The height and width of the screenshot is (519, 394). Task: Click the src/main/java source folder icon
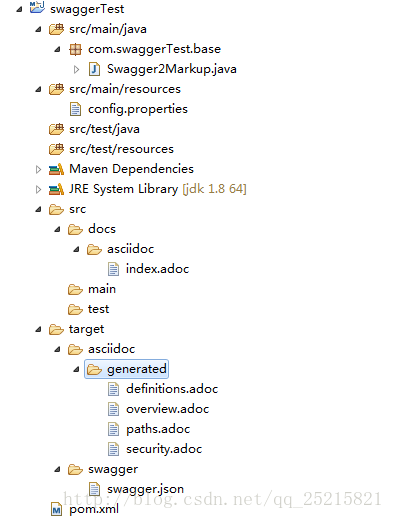click(56, 29)
